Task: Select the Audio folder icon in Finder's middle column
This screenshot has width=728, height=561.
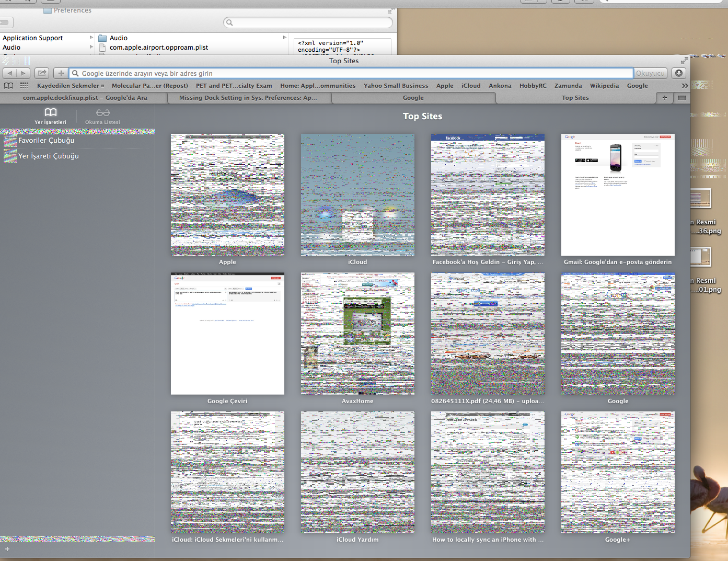Action: coord(102,38)
